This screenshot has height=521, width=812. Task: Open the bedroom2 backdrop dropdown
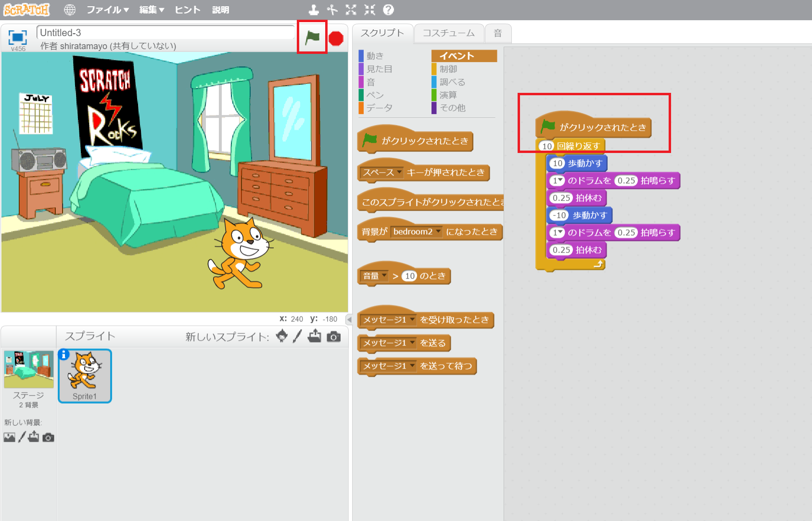tap(417, 231)
